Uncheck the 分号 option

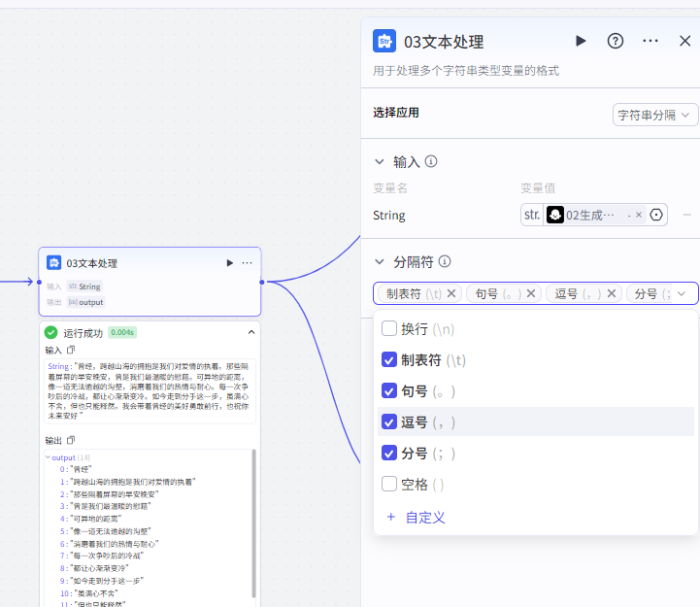pyautogui.click(x=389, y=453)
